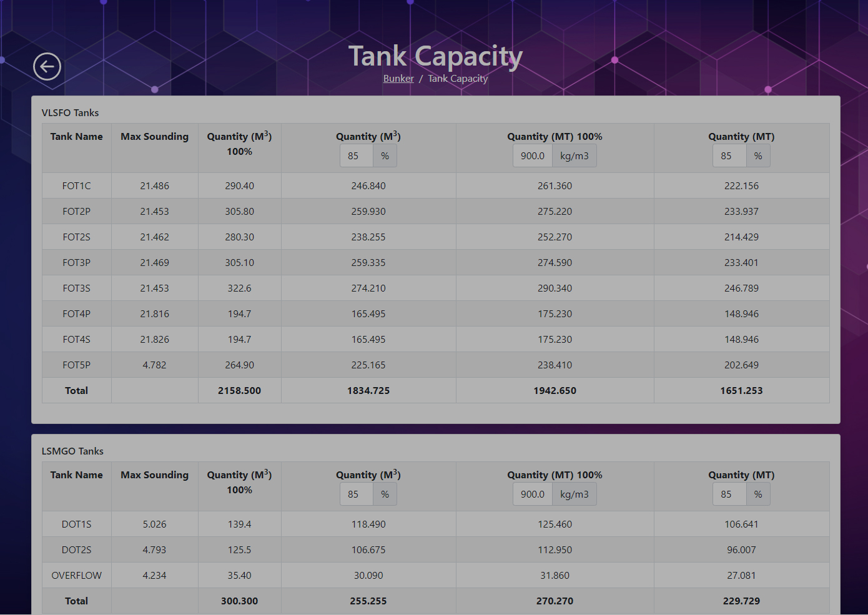Click the kg/m3 unit label in LSMGO table
The width and height of the screenshot is (868, 615).
[x=575, y=494]
